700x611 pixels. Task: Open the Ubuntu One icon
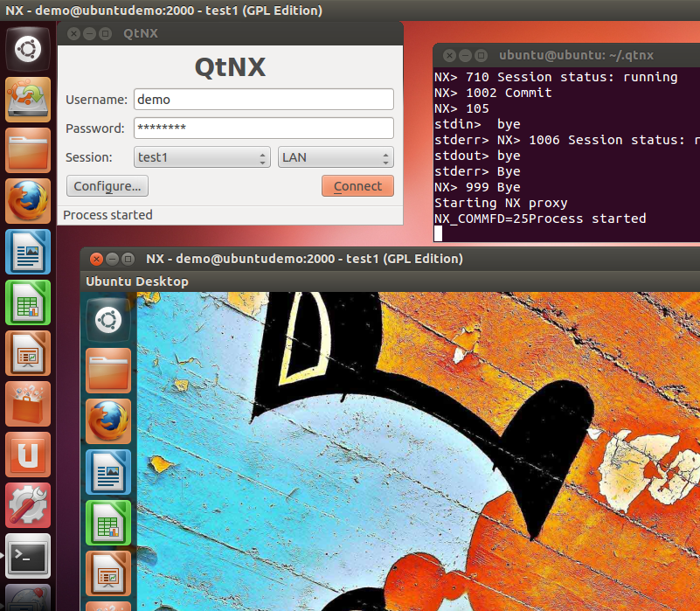tap(27, 454)
